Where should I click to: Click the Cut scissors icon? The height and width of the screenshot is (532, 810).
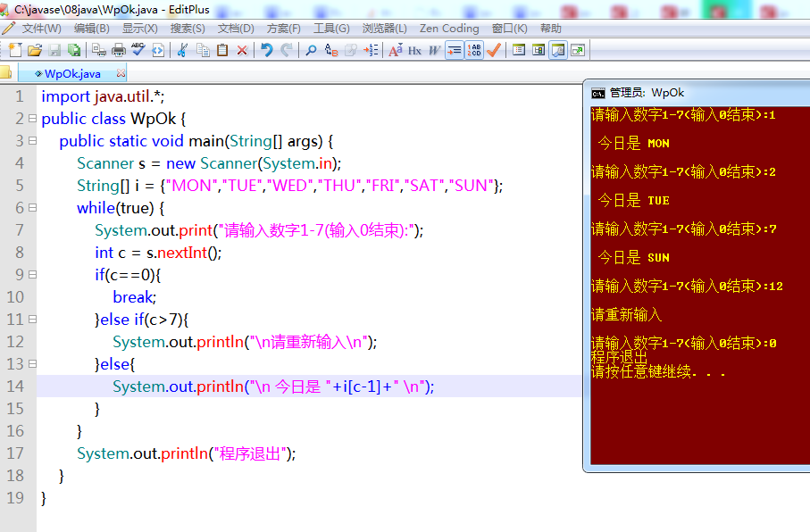182,50
